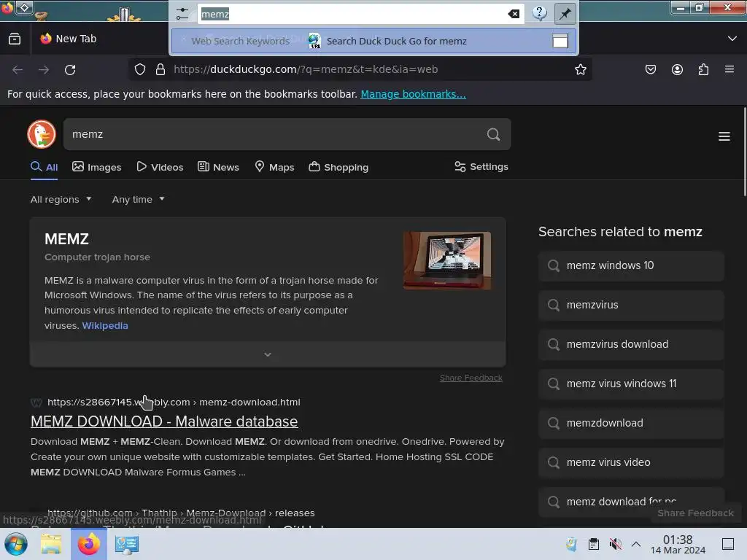
Task: Open the All regions dropdown
Action: pos(61,200)
